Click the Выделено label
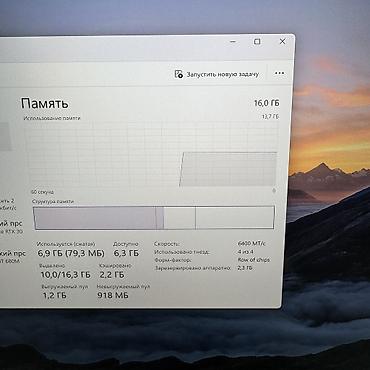 click(52, 266)
